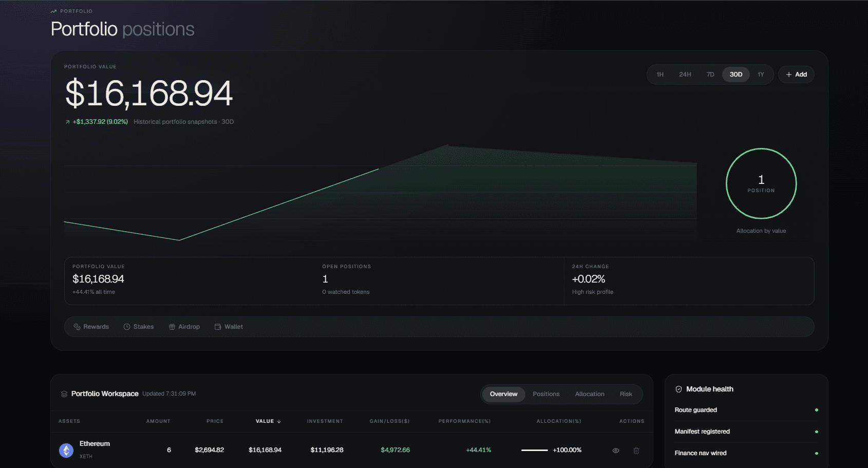Click the Portfolio Workspace layers icon

[x=64, y=394]
